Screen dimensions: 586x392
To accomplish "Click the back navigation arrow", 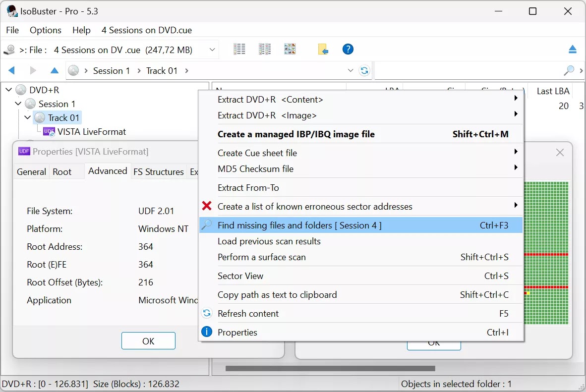I will point(11,70).
